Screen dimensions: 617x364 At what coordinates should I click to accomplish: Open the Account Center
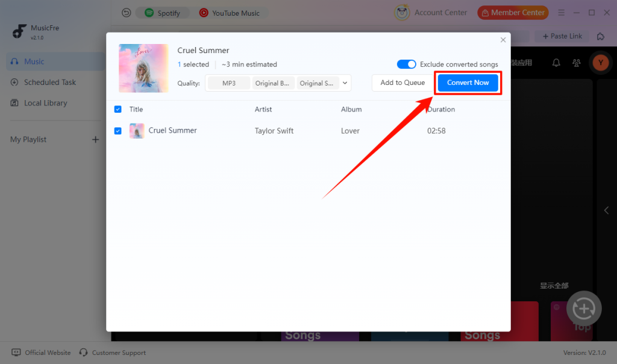[x=440, y=13]
